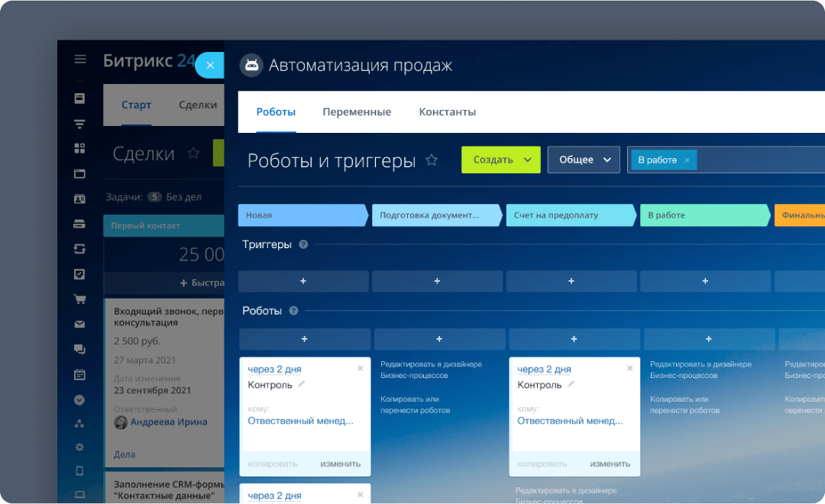Click the help icon next to Триггеры
This screenshot has width=825, height=504.
point(303,244)
